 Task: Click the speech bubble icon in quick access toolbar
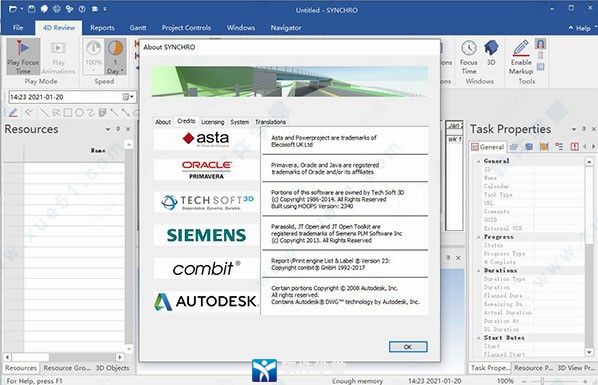click(44, 8)
